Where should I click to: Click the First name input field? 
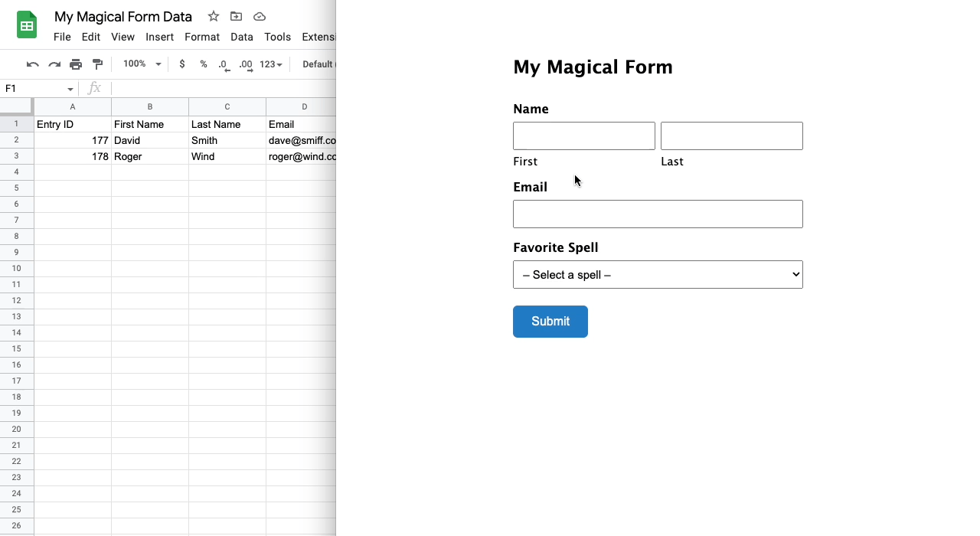point(584,136)
